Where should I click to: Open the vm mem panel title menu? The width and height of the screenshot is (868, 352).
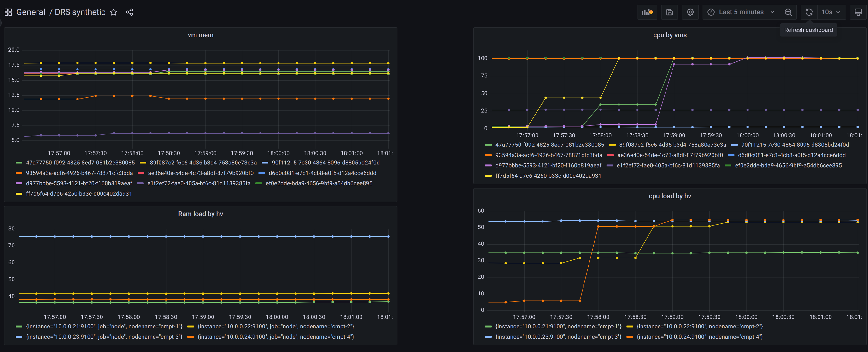pyautogui.click(x=201, y=35)
